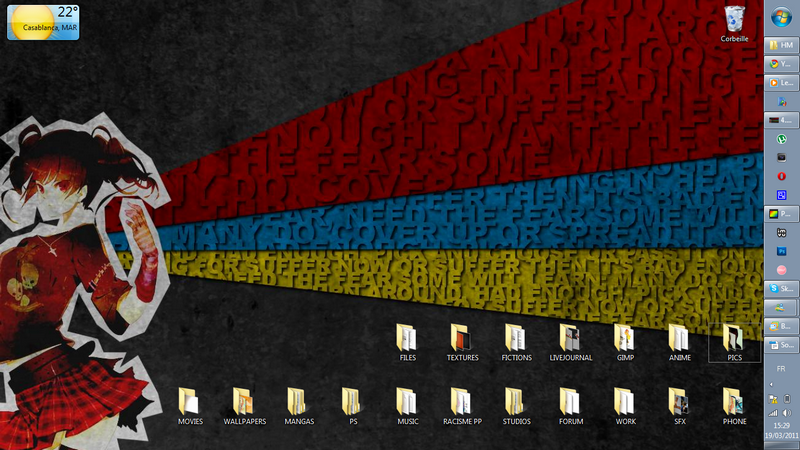Open the SFX folder
800x450 pixels.
tap(680, 407)
